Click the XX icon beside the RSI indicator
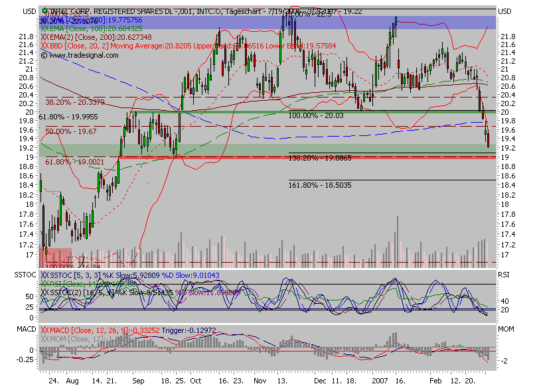This screenshot has width=535, height=392. [x=44, y=283]
